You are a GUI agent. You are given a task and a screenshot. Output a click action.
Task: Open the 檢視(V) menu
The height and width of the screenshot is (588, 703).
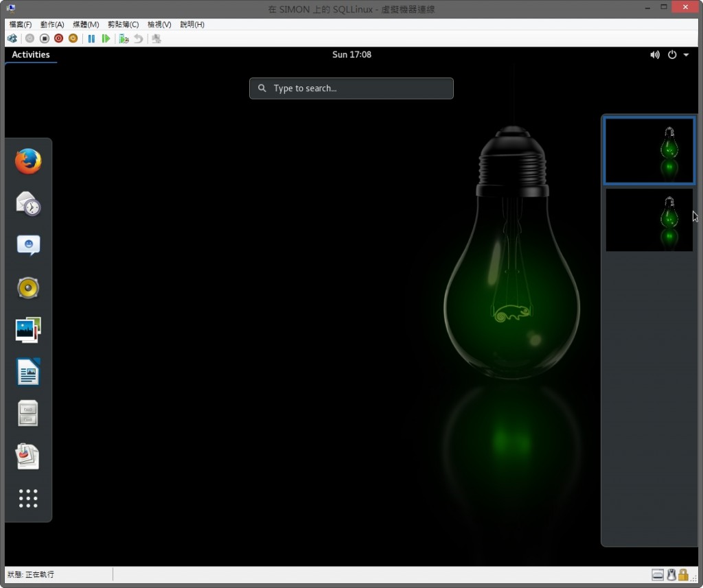click(x=159, y=24)
